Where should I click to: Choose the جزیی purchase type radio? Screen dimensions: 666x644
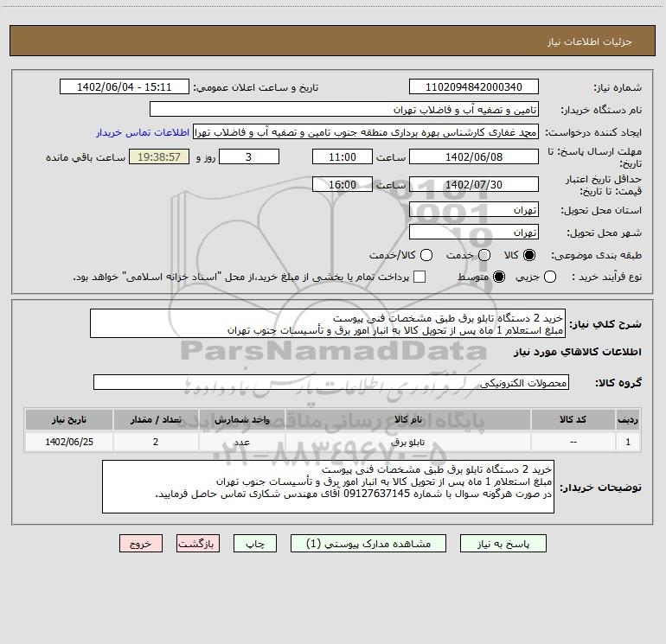click(x=550, y=277)
